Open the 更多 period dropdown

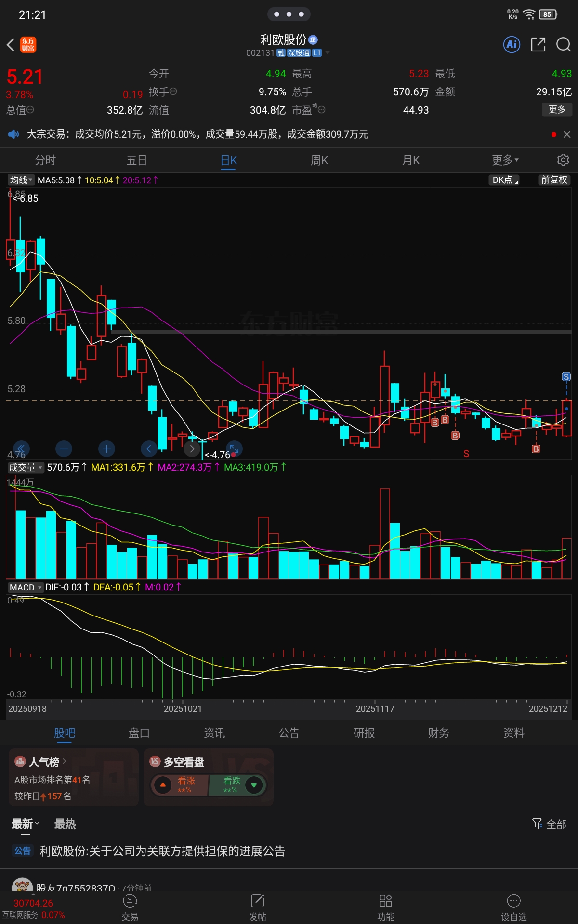pos(505,160)
